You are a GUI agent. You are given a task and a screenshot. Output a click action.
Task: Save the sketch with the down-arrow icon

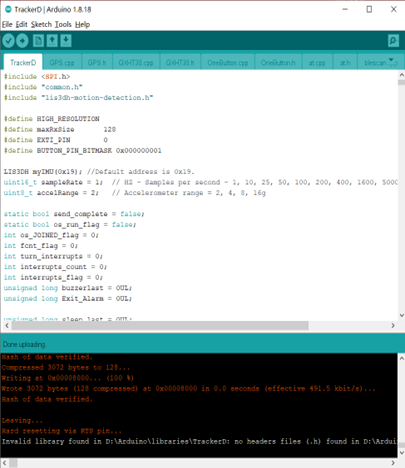point(66,41)
